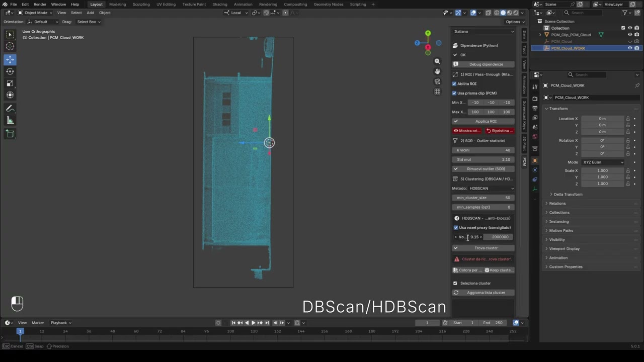Toggle Usa prisma clip (PCM) checkbox
644x362 pixels.
click(x=454, y=93)
